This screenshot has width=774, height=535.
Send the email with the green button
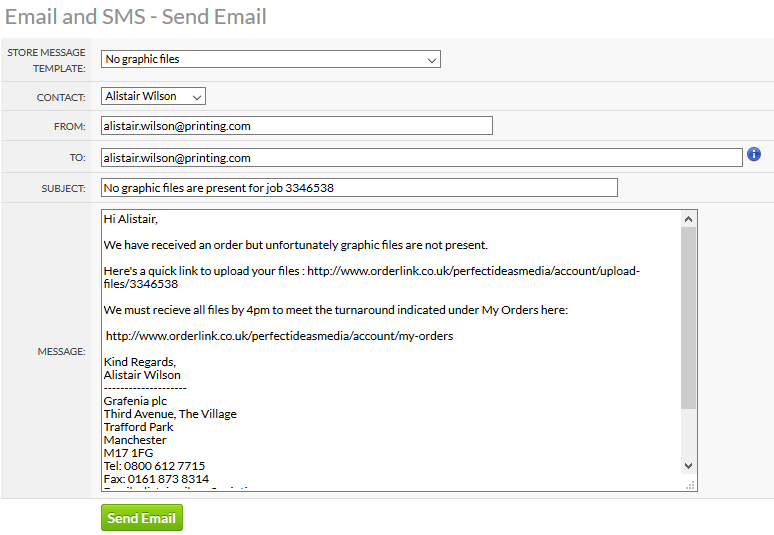(142, 518)
